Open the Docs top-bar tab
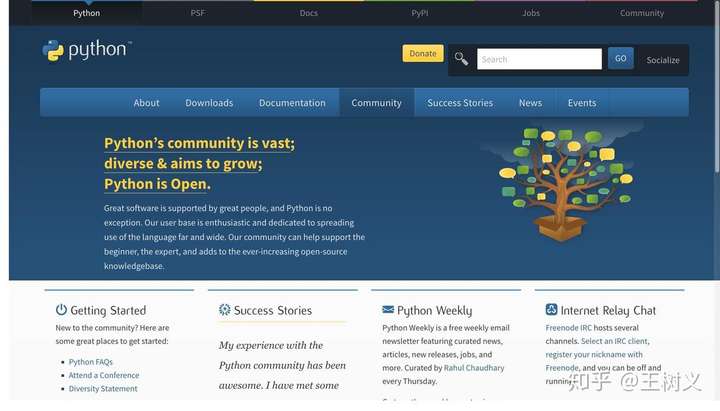The height and width of the screenshot is (411, 720). 309,13
